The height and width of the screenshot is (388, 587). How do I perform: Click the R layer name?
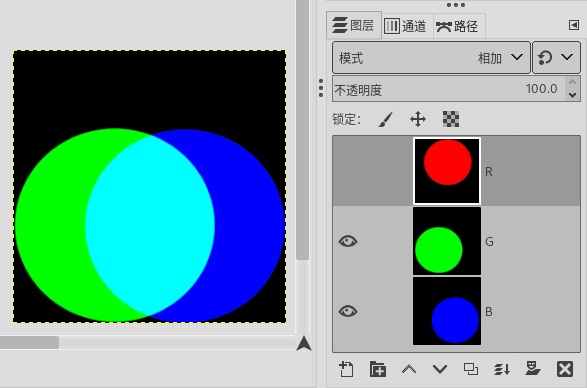point(489,172)
